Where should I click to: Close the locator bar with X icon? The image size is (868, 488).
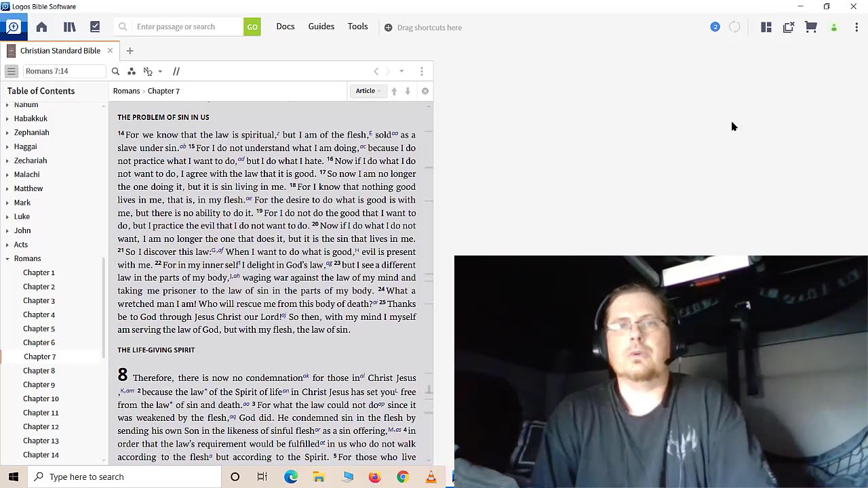pos(425,91)
